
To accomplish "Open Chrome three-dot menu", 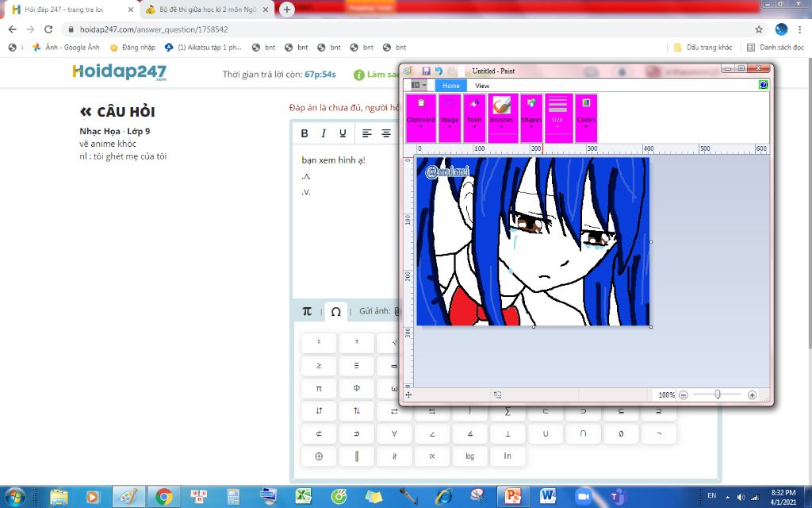I will click(x=799, y=29).
